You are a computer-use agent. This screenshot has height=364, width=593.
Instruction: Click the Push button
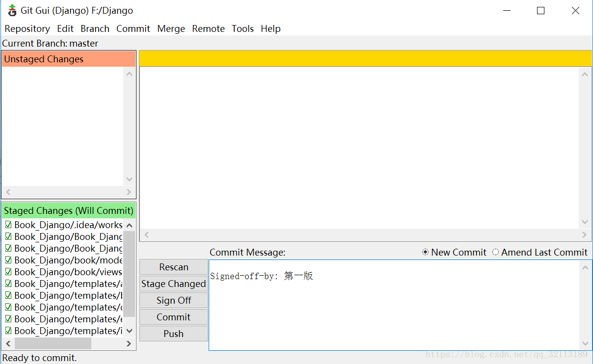(174, 334)
